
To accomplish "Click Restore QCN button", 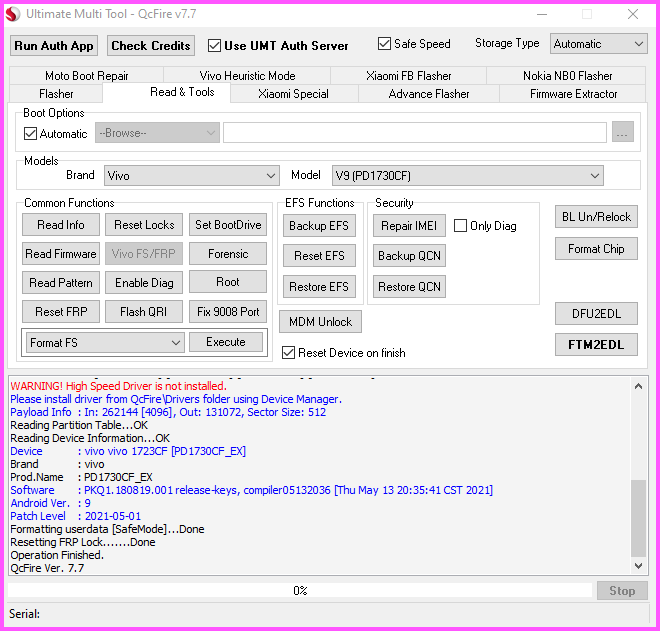I will 409,287.
